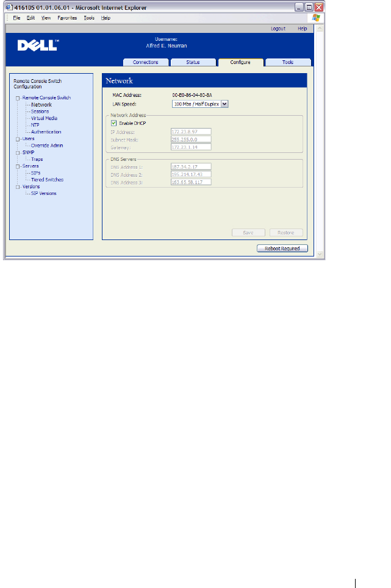The image size is (391, 588).
Task: Click the Subnet Mask field
Action: (x=191, y=139)
